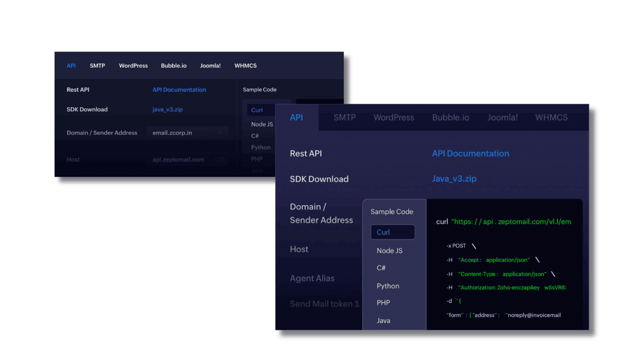
Task: Click the api.zeptomail.com host field
Action: [187, 160]
